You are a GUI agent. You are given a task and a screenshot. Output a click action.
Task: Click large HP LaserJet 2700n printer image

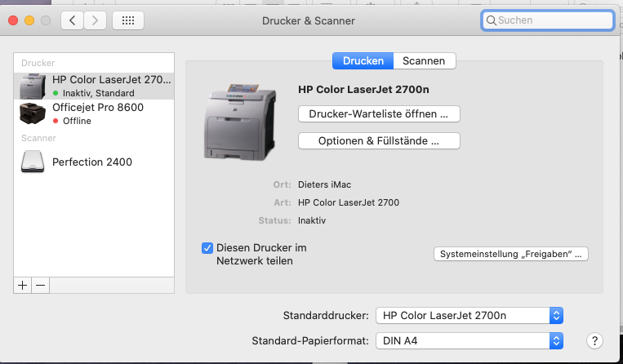[240, 122]
